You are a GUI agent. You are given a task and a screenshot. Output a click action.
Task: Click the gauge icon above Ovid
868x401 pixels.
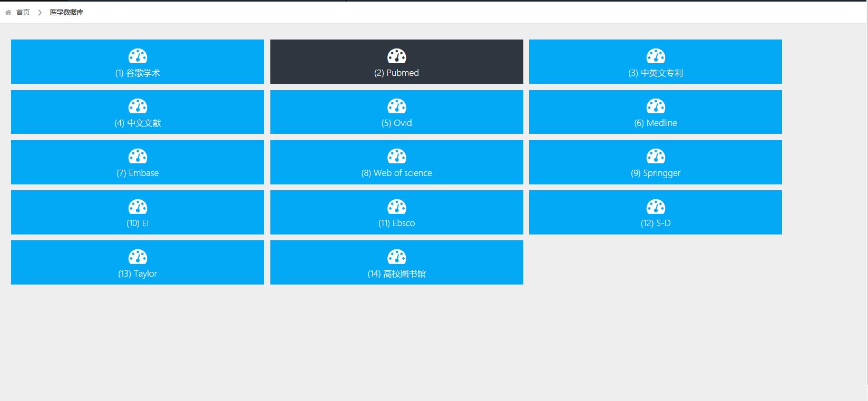(397, 106)
